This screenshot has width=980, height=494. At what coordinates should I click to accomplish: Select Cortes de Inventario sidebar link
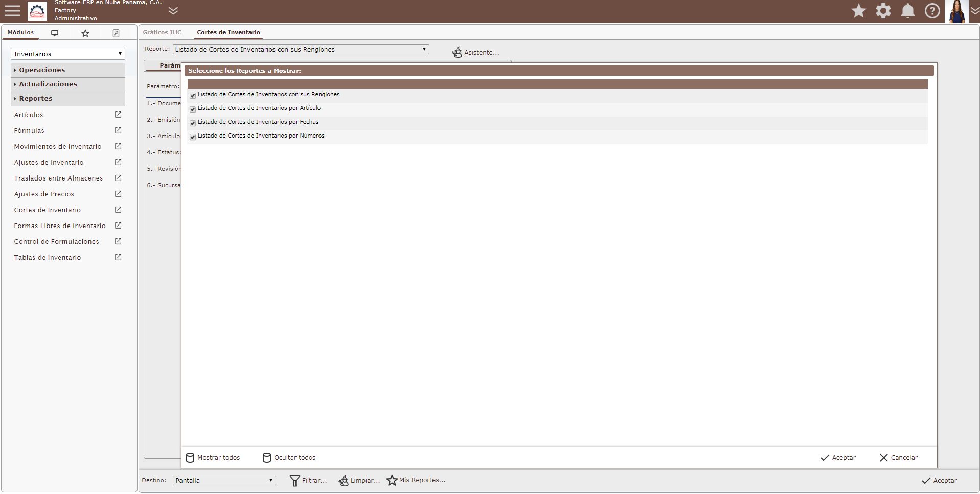tap(48, 210)
